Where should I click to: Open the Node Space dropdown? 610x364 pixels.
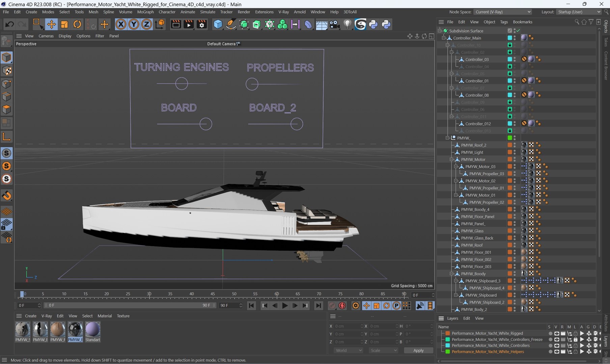click(x=503, y=12)
